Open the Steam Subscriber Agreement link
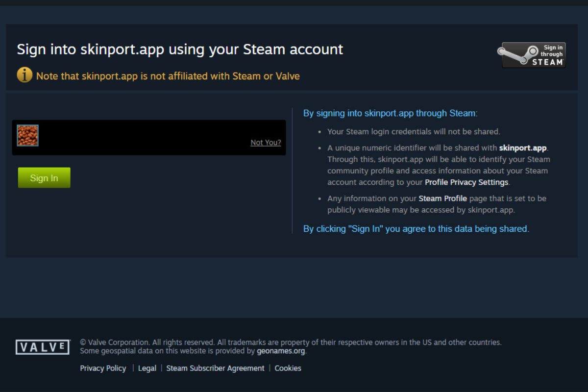The height and width of the screenshot is (392, 588). (215, 368)
